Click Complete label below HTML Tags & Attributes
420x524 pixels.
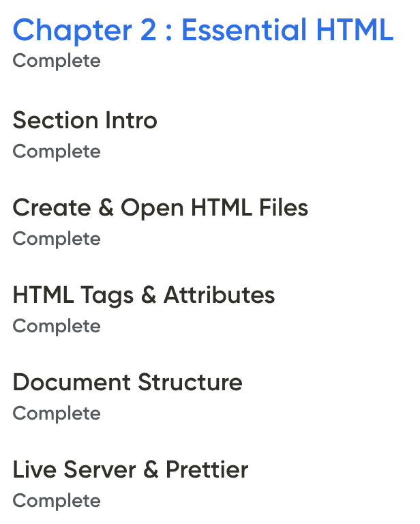[57, 327]
